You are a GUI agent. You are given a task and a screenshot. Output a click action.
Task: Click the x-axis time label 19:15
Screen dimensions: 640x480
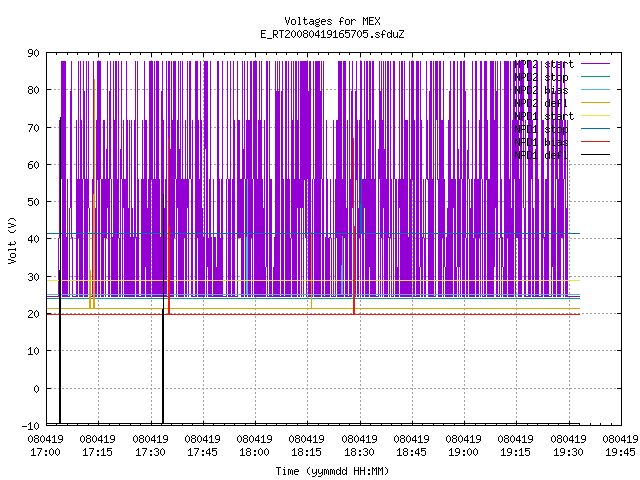pos(516,452)
